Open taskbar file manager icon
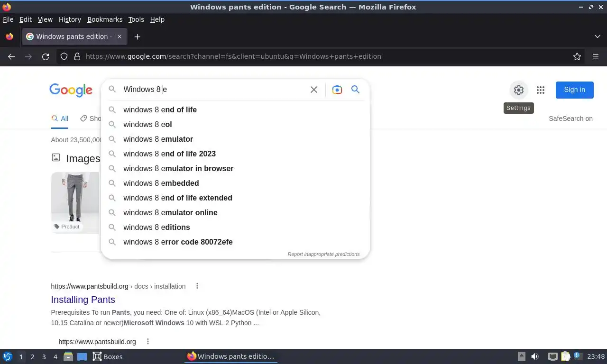The height and width of the screenshot is (364, 607). point(68,356)
